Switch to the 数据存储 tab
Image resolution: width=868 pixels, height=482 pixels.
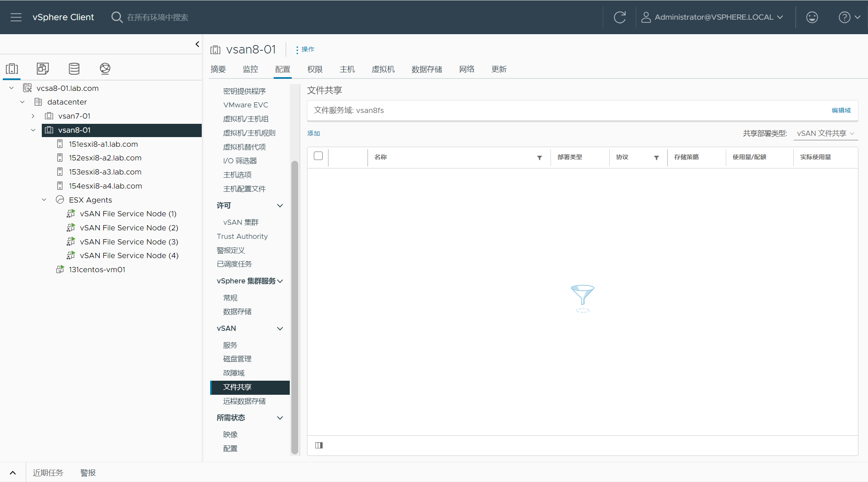[427, 69]
